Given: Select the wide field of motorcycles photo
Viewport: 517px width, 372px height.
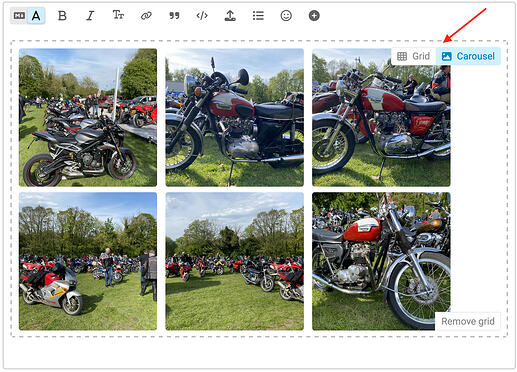Looking at the screenshot, I should click(x=234, y=261).
